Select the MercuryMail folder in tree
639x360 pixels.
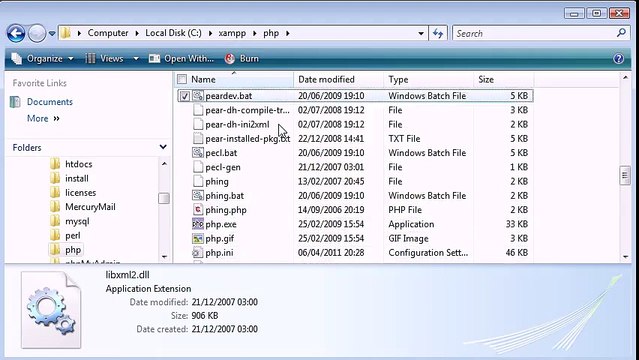point(90,207)
